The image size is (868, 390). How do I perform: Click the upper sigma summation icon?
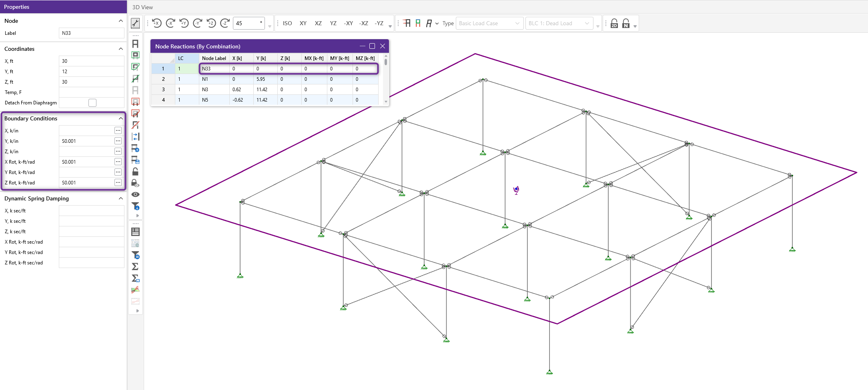click(x=135, y=266)
